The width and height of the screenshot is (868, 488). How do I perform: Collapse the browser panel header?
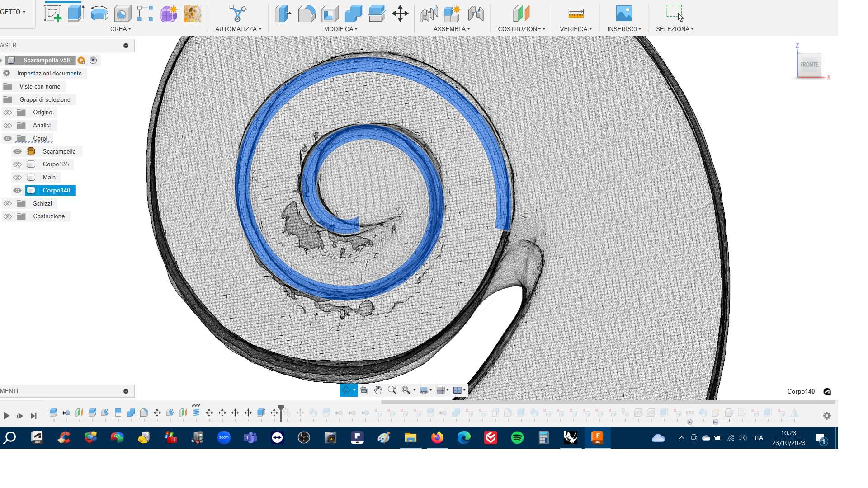pyautogui.click(x=126, y=46)
